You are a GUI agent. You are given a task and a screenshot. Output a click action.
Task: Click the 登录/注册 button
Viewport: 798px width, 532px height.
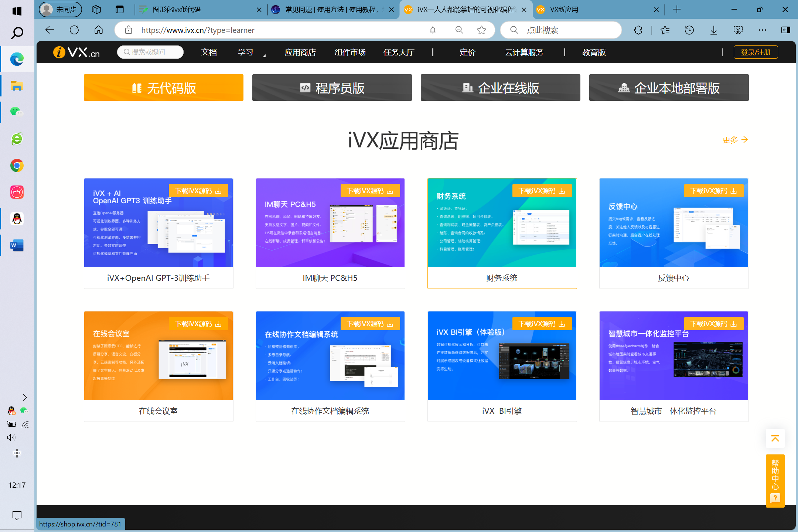(x=756, y=52)
